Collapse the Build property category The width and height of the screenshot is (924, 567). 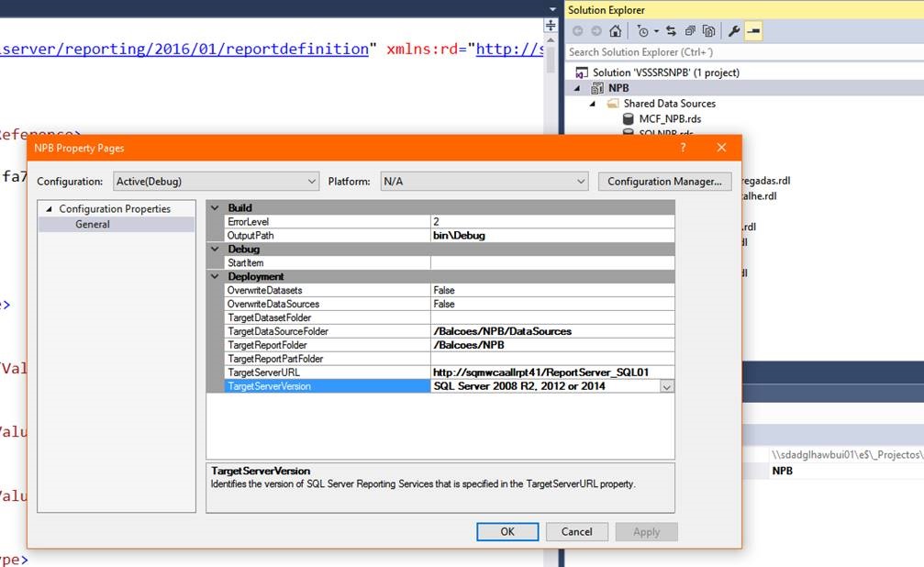click(x=215, y=207)
